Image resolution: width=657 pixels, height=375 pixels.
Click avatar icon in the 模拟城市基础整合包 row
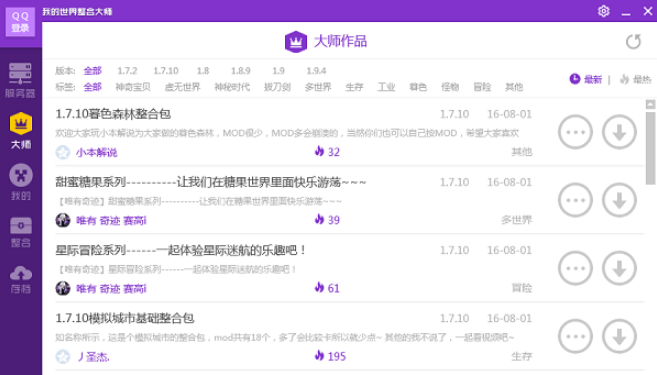(63, 357)
